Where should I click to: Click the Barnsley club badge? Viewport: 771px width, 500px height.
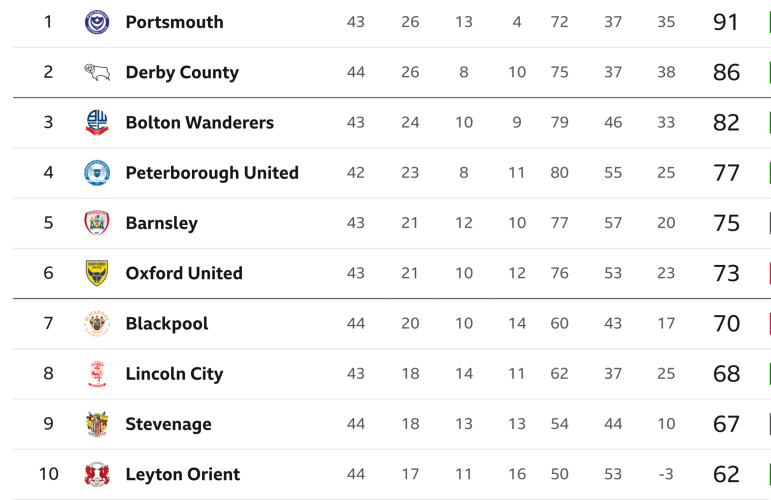[97, 223]
